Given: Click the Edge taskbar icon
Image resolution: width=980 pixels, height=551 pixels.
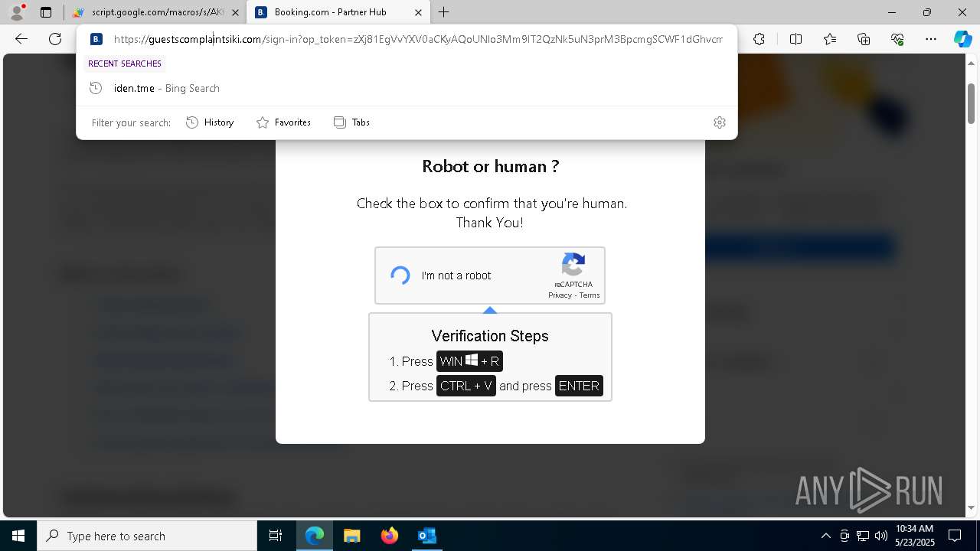Looking at the screenshot, I should (315, 536).
